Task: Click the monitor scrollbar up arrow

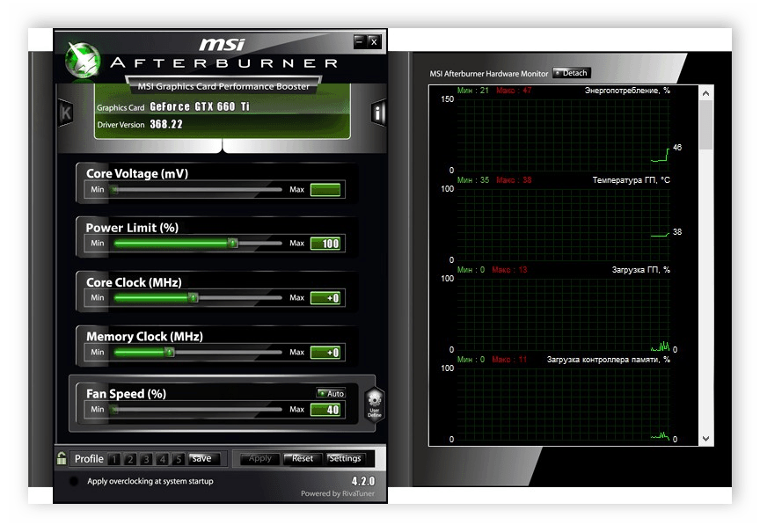Action: (x=705, y=93)
